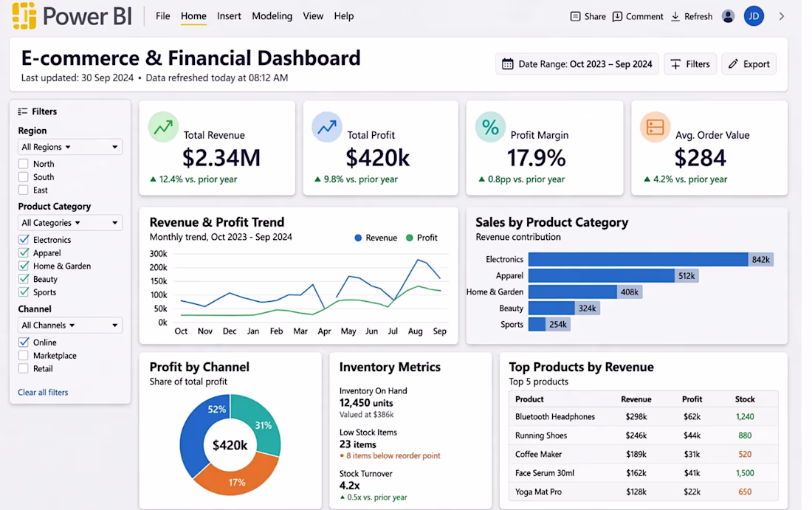The image size is (812, 510).
Task: Uncheck the Apparel category checkbox
Action: [x=24, y=252]
